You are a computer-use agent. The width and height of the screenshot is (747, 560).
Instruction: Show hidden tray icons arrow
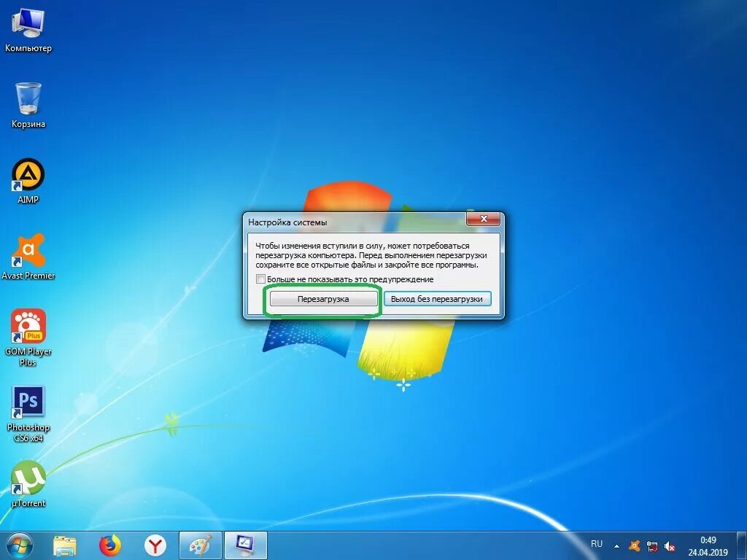[617, 546]
